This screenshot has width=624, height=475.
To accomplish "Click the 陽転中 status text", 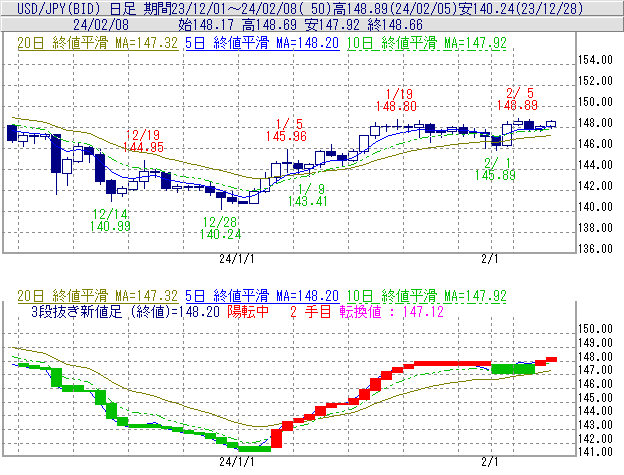I will tap(248, 311).
